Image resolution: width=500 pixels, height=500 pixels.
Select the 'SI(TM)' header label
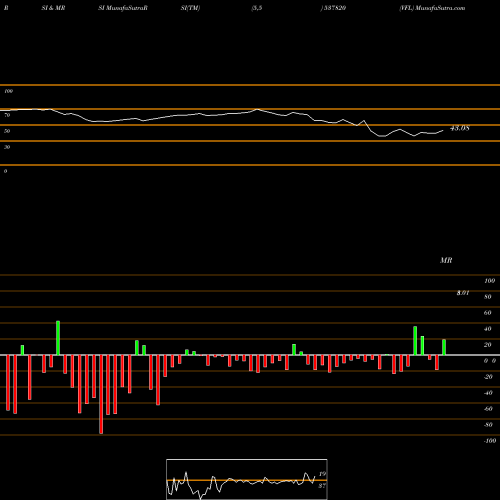tap(190, 8)
